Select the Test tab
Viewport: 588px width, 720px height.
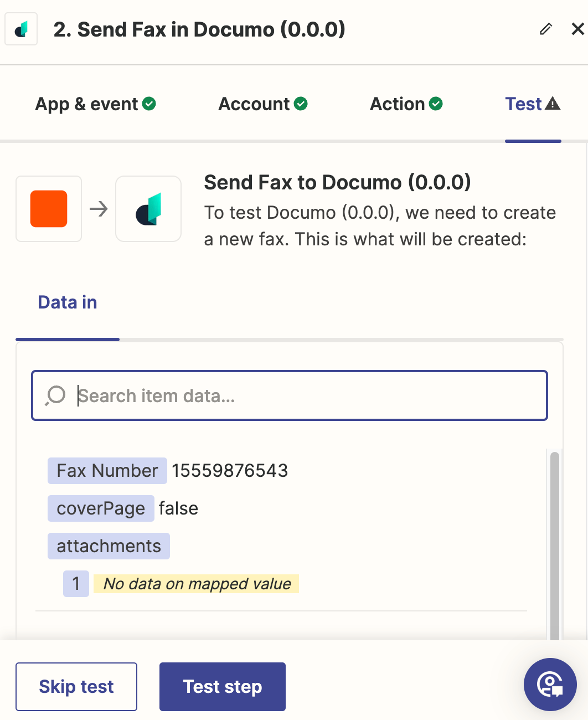(x=533, y=104)
